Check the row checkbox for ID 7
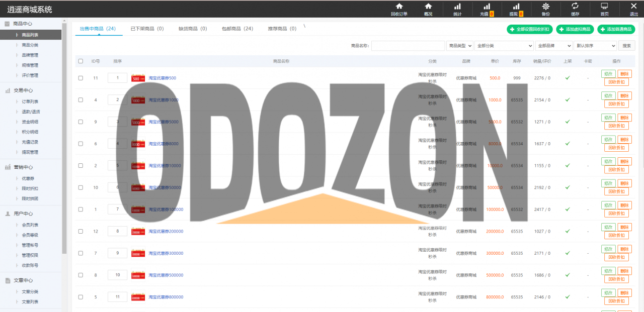This screenshot has height=312, width=644. tap(80, 253)
